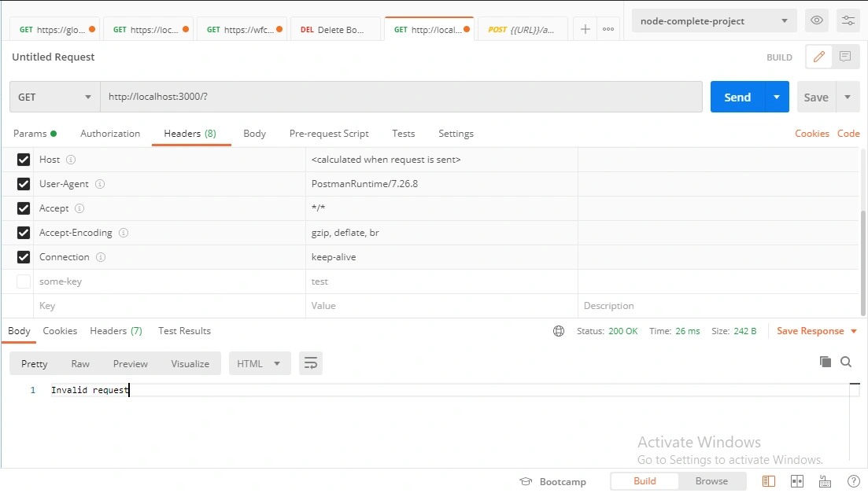The height and width of the screenshot is (493, 868).
Task: Open the Pre-request Script tab
Action: click(329, 134)
